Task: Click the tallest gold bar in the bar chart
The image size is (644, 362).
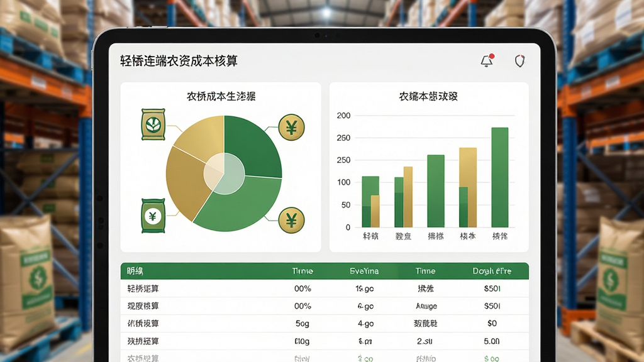Action: pyautogui.click(x=468, y=187)
